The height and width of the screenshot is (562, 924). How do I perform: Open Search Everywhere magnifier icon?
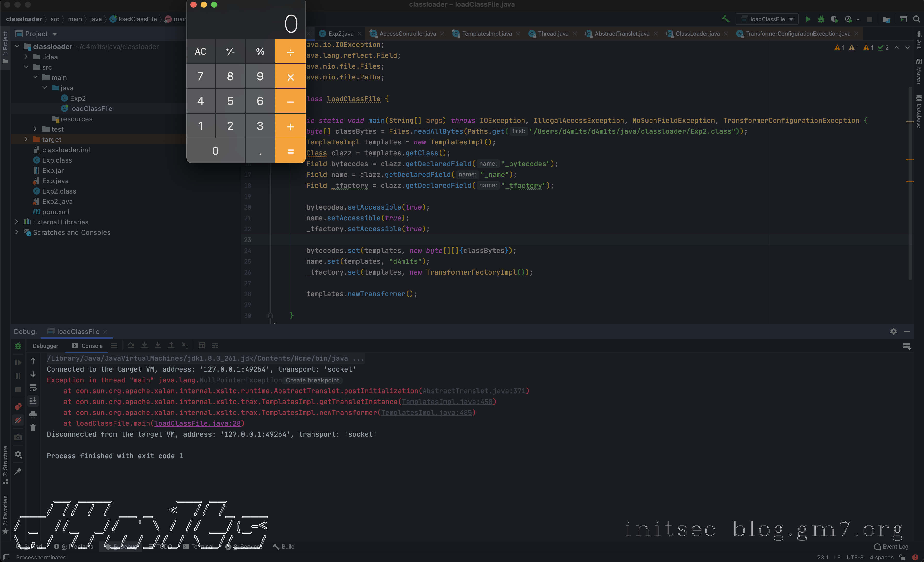pyautogui.click(x=917, y=19)
